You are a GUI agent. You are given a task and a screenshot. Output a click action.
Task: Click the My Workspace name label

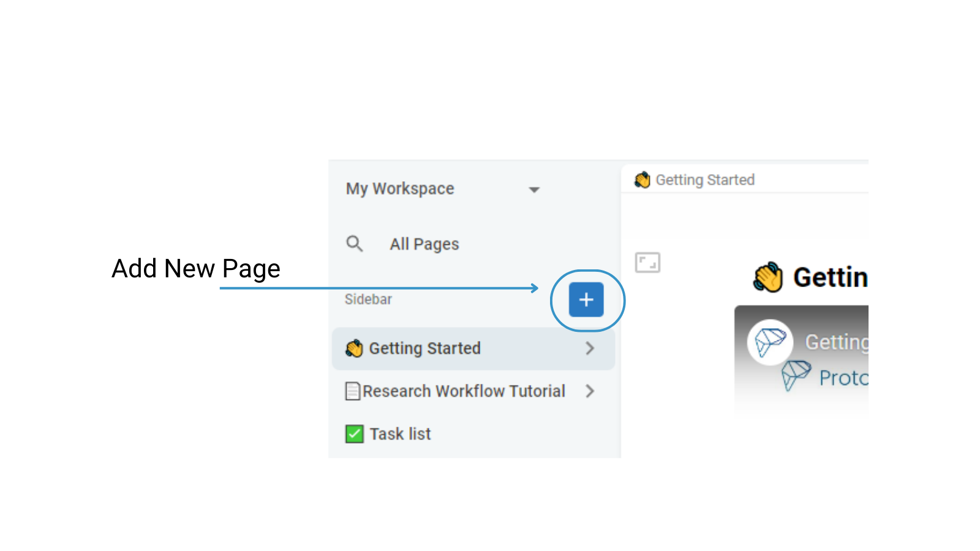[x=400, y=189]
